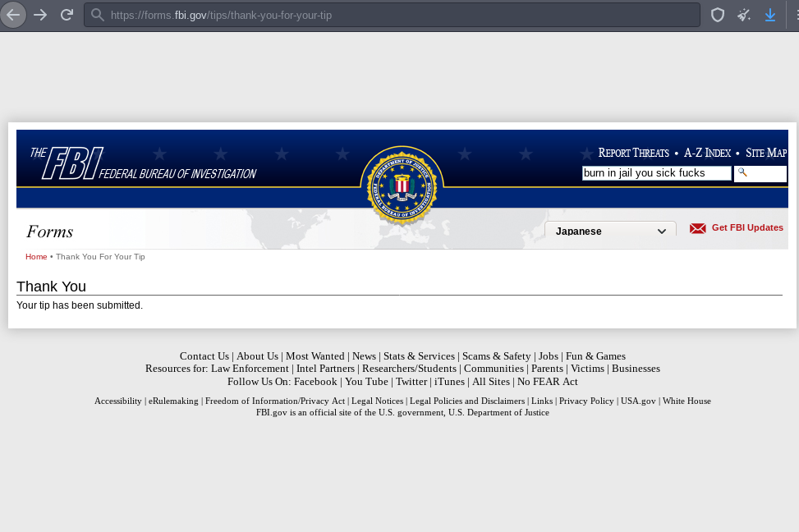This screenshot has width=799, height=532.
Task: Click the 'Thank You' page heading
Action: tap(51, 287)
